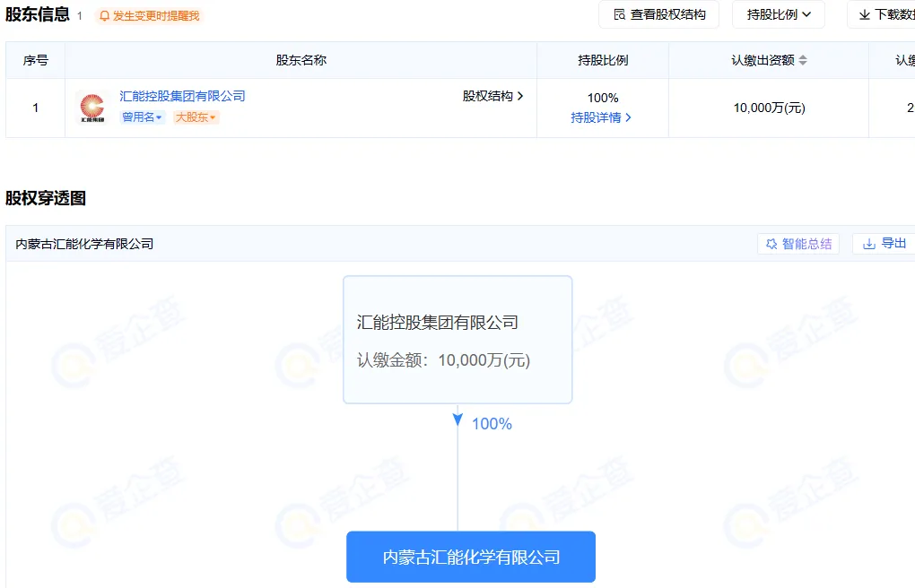Select the 内蒙古汇能化学有限公司 blue node
This screenshot has height=588, width=915.
click(x=471, y=557)
